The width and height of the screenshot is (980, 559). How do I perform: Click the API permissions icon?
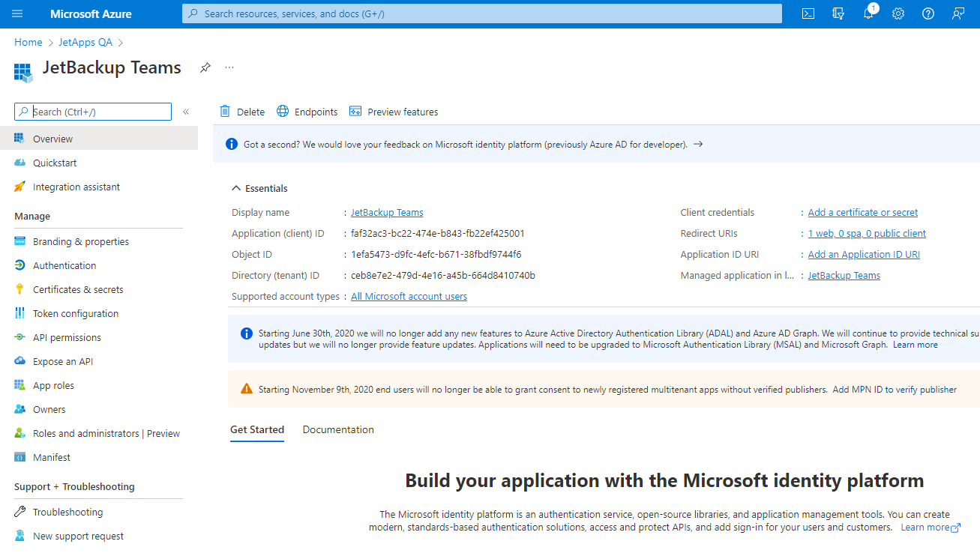click(x=19, y=337)
